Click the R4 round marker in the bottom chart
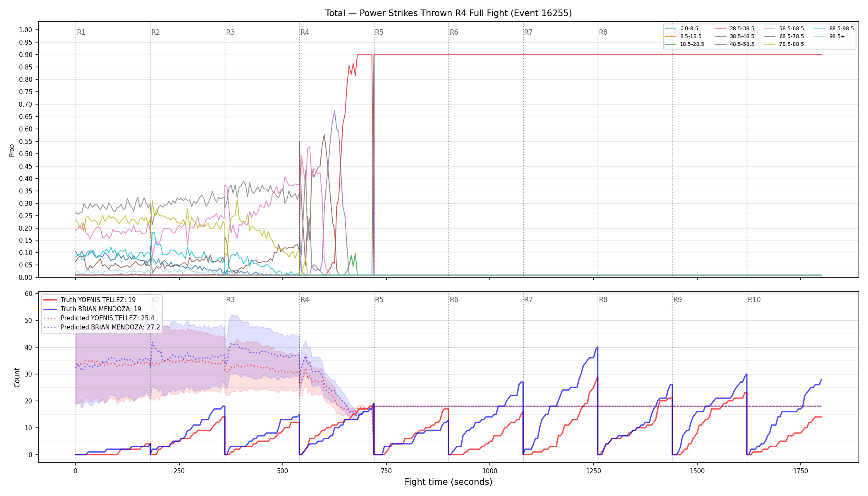 pos(305,300)
